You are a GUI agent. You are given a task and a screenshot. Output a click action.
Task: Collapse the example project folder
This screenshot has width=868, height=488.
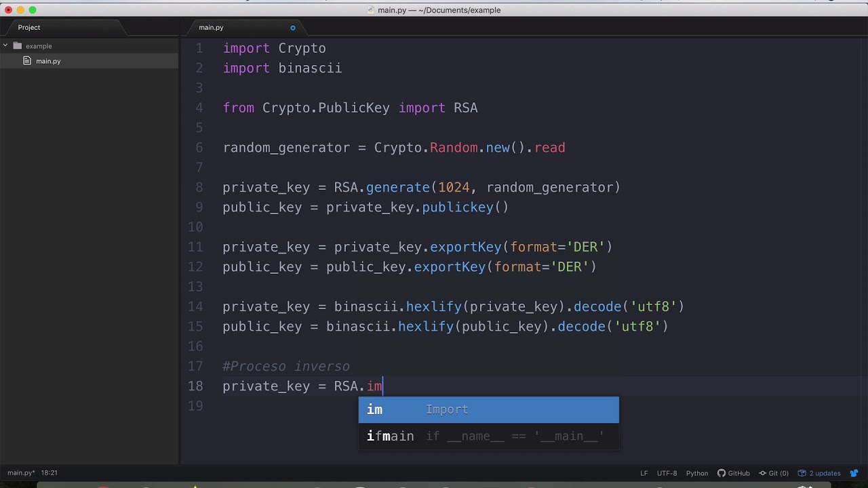[5, 46]
